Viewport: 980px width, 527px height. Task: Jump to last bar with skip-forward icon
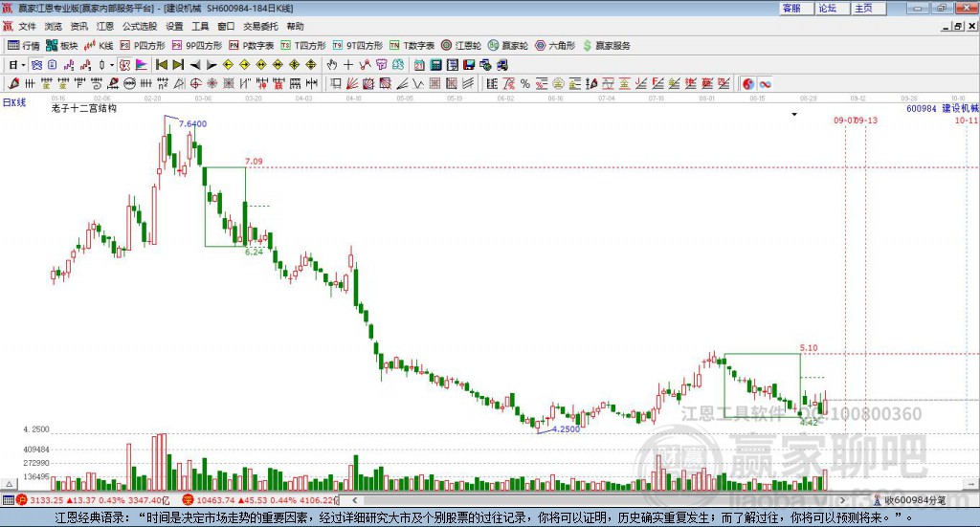[178, 65]
